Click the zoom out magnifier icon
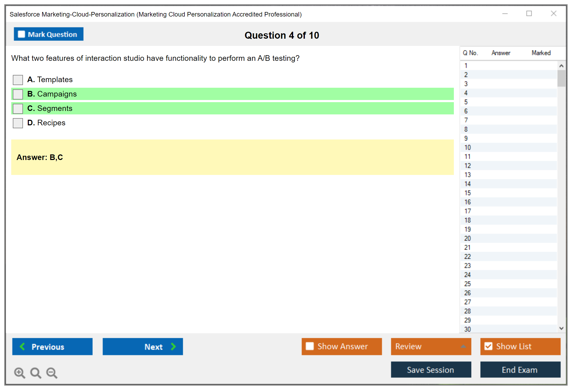The image size is (574, 392). pos(52,373)
